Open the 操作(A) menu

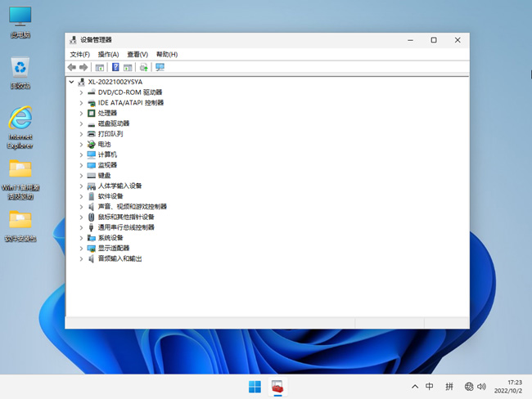tap(108, 54)
